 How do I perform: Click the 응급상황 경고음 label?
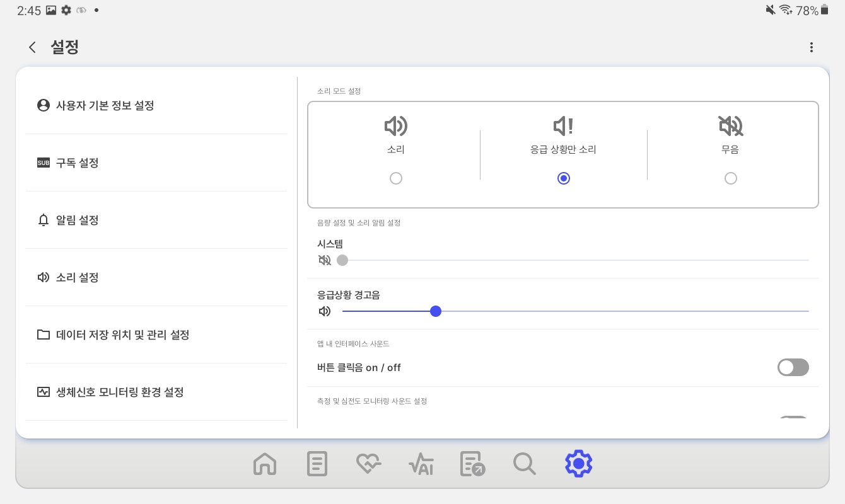pos(349,294)
